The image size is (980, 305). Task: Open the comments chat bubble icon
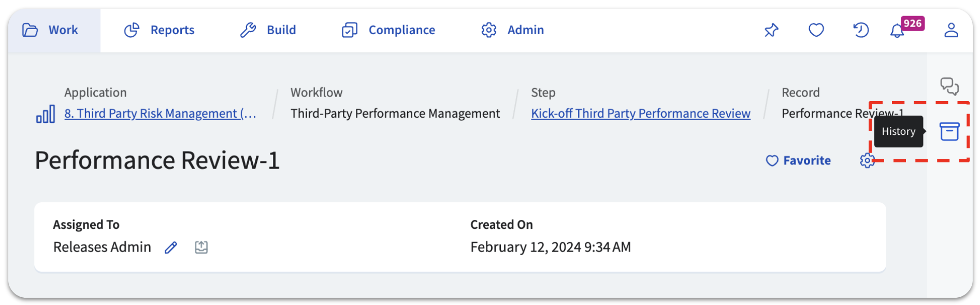(949, 87)
